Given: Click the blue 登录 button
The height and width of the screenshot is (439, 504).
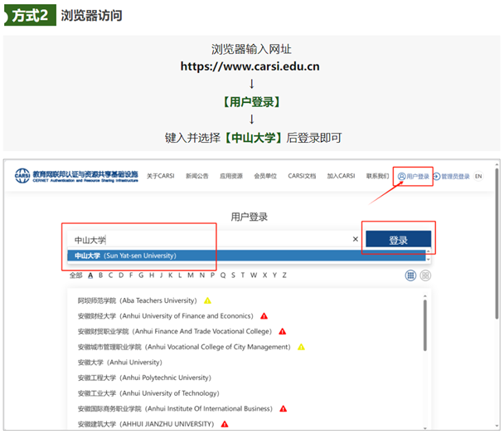Looking at the screenshot, I should [x=398, y=240].
